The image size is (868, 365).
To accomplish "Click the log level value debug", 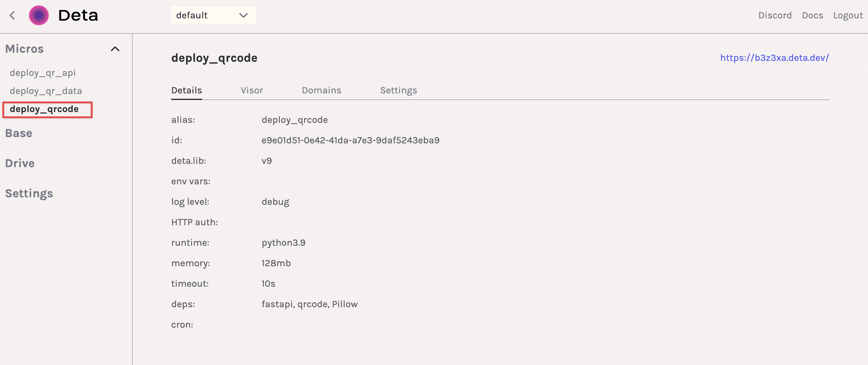I will (x=275, y=202).
